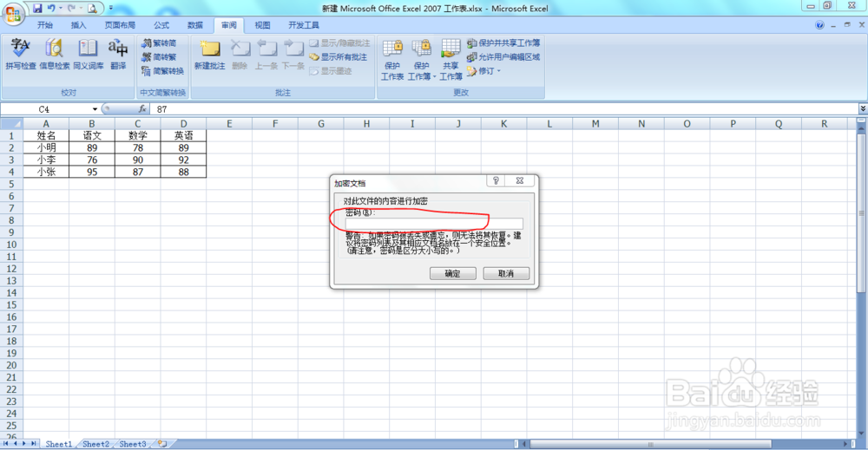Toggle show ink (显示墨迹)
The height and width of the screenshot is (450, 868).
pos(331,71)
